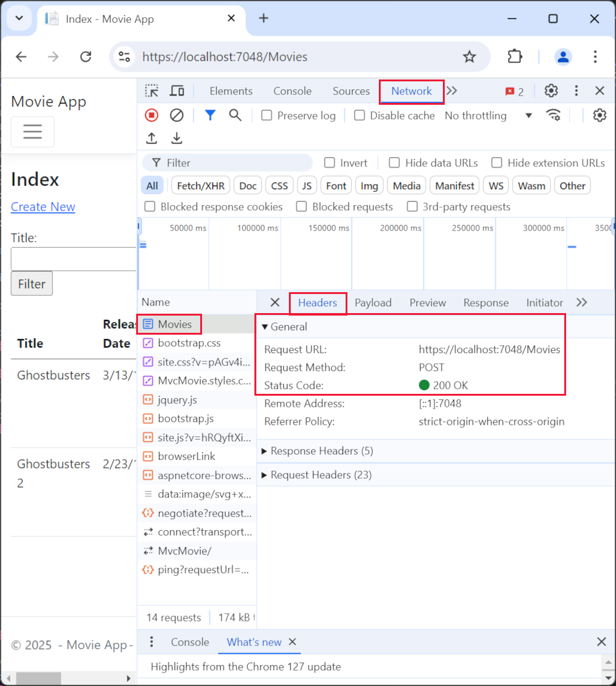Image resolution: width=616 pixels, height=686 pixels.
Task: Enable the Preserve log checkbox
Action: [266, 115]
